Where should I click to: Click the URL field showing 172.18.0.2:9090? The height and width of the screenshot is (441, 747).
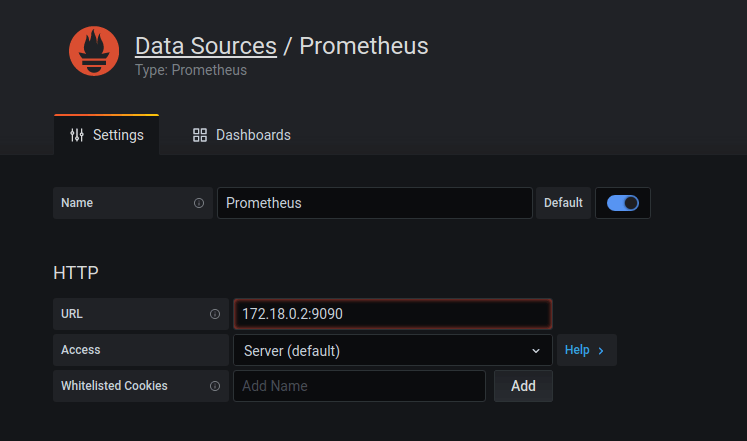coord(393,314)
